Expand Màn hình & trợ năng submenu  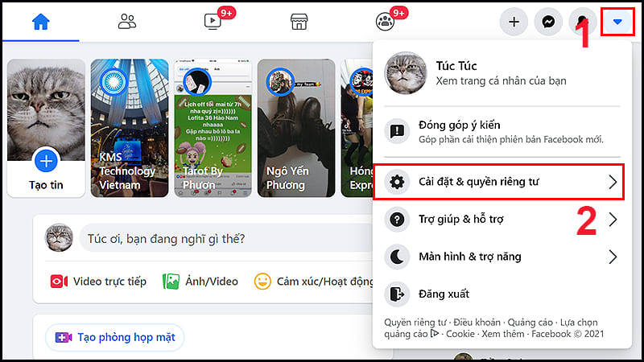(499, 257)
